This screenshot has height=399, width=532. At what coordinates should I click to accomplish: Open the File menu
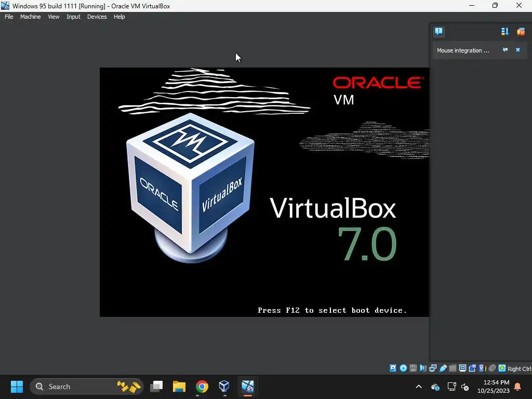(9, 17)
